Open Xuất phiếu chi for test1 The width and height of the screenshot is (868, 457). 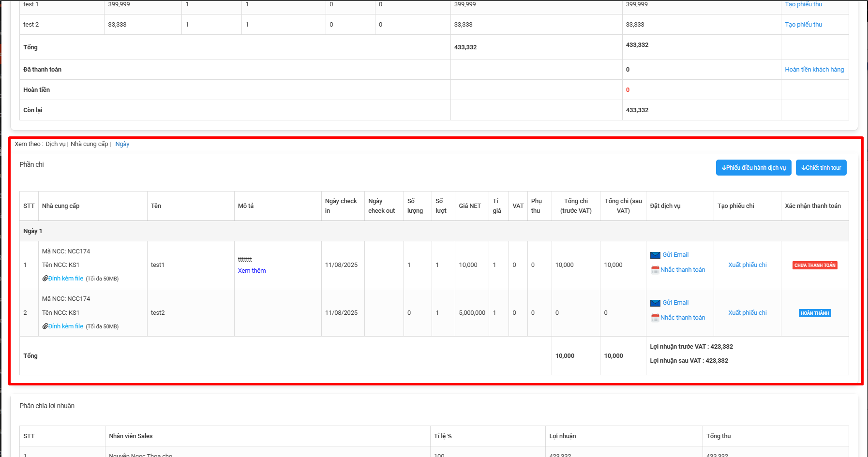[747, 265]
